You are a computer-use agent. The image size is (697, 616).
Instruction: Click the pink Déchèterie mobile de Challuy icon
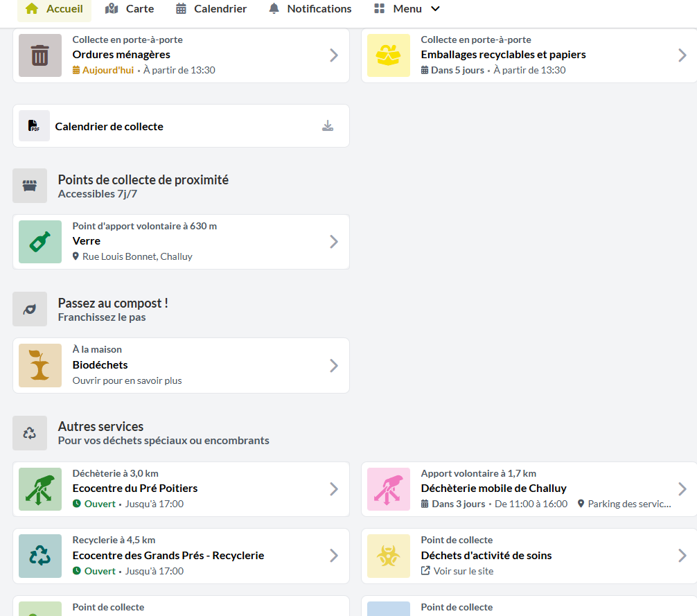point(389,489)
